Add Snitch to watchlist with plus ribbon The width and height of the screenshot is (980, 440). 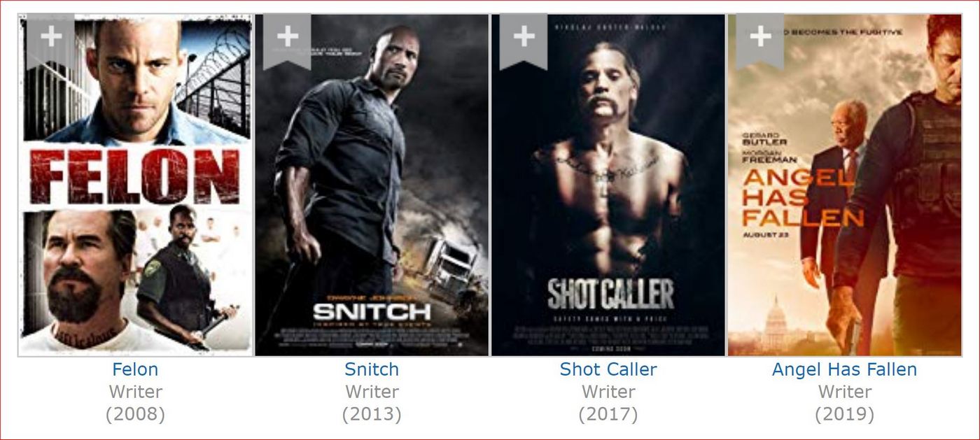[287, 41]
